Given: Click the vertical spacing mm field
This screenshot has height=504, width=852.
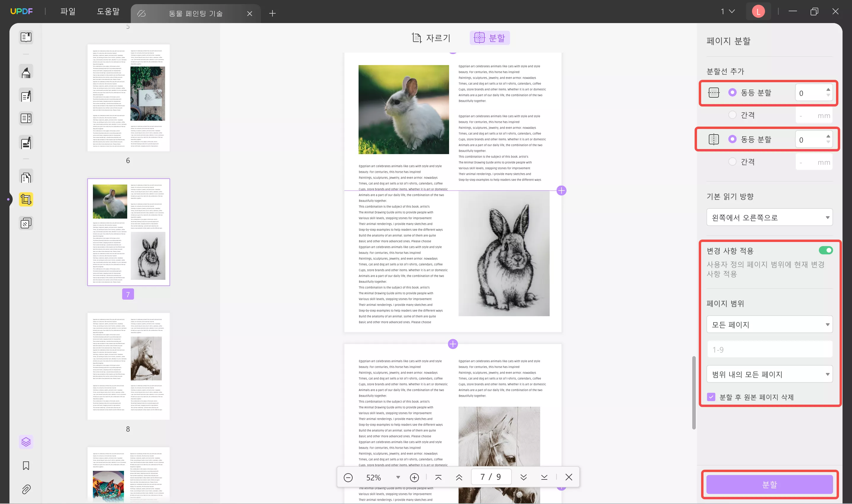Looking at the screenshot, I should click(814, 162).
